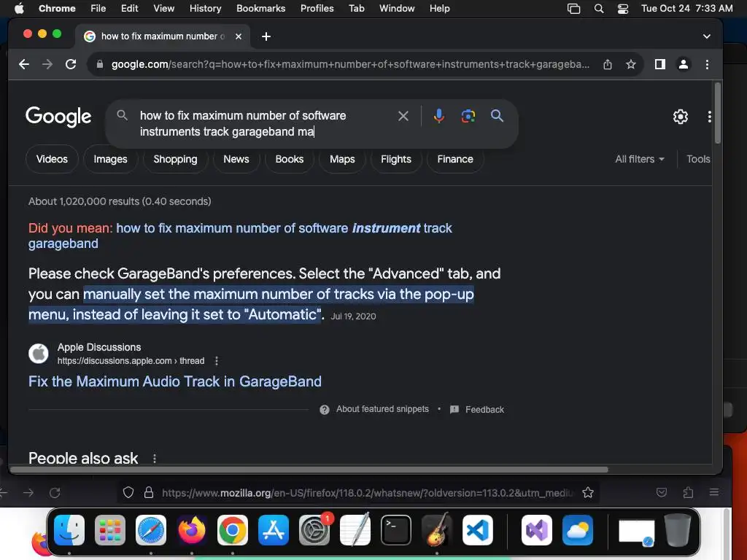This screenshot has height=560, width=747.
Task: Click Firefox icon in the Dock
Action: tap(192, 530)
